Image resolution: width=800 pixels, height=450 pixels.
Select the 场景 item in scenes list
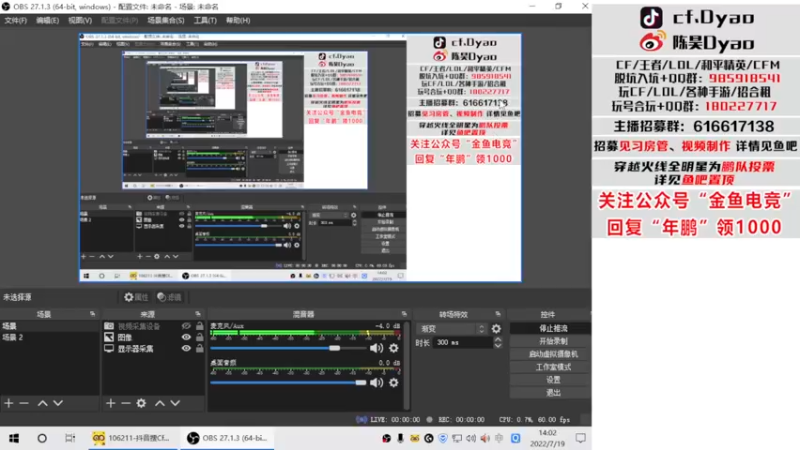(49, 326)
